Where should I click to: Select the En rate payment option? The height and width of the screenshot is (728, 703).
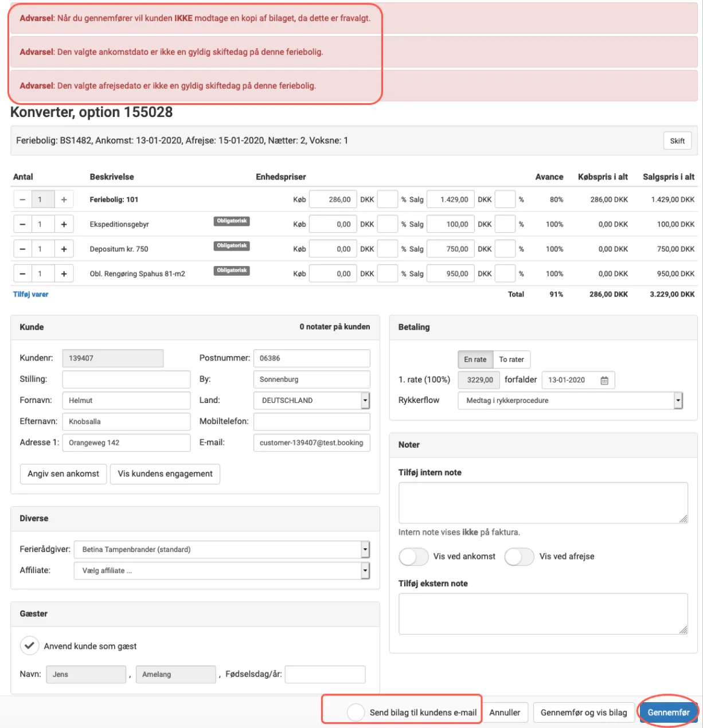pyautogui.click(x=475, y=359)
